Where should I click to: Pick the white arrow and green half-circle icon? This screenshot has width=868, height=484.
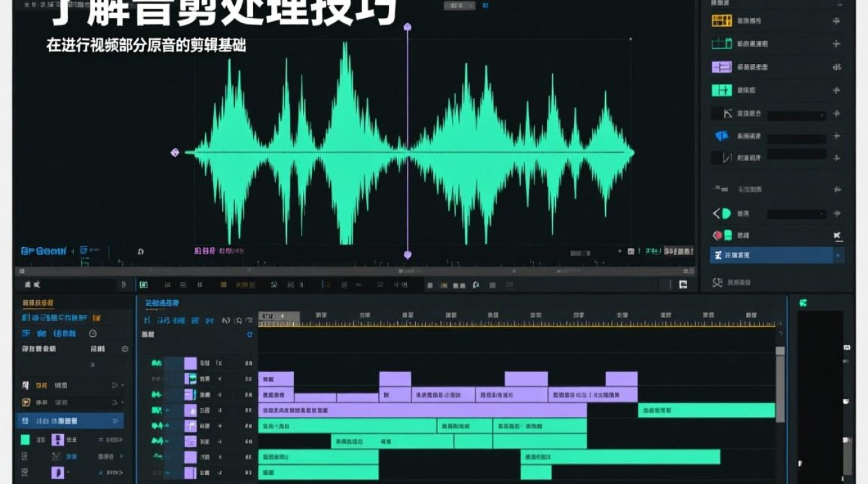(x=721, y=214)
